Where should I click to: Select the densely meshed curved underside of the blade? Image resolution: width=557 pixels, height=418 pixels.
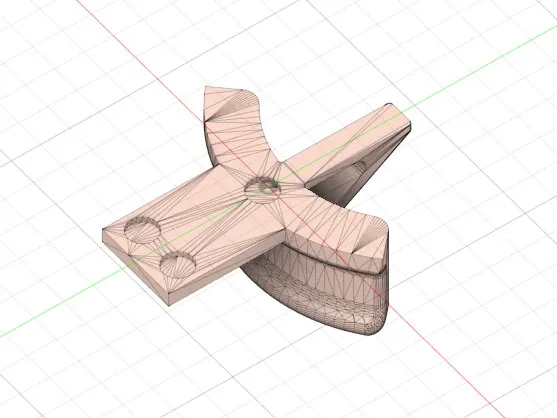click(x=320, y=295)
